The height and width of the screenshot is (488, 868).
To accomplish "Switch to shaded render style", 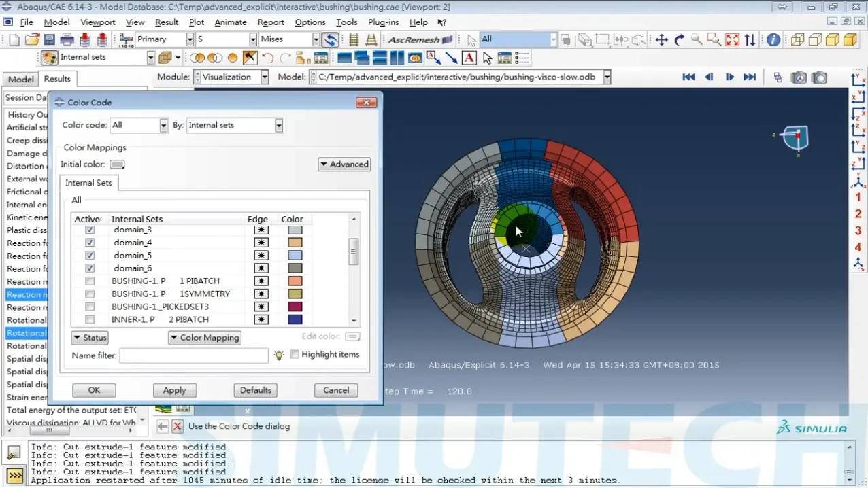I will 850,40.
